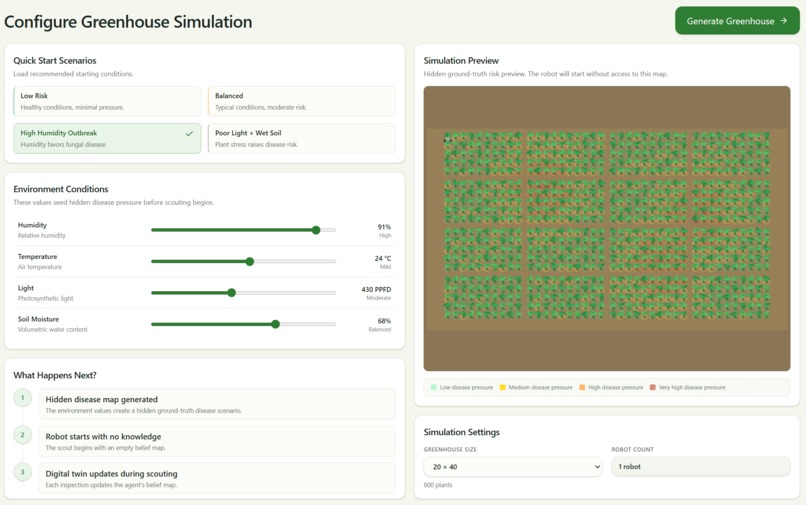Screen dimensions: 806x505
Task: Click the Medium disease pressure legend swatch
Action: 503,387
